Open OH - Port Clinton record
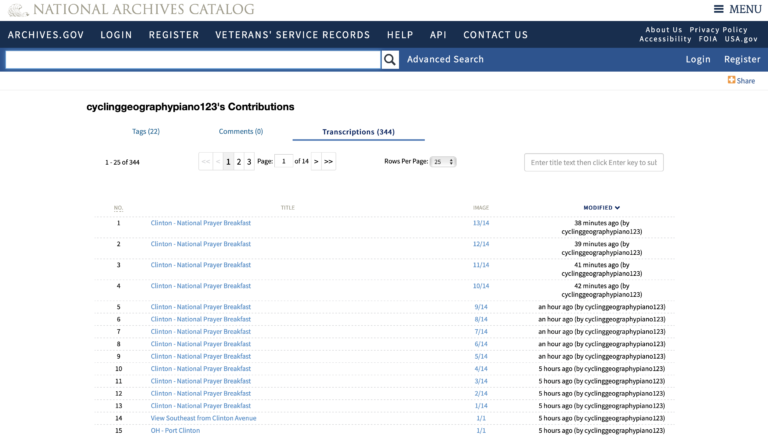The image size is (768, 436). click(x=175, y=431)
